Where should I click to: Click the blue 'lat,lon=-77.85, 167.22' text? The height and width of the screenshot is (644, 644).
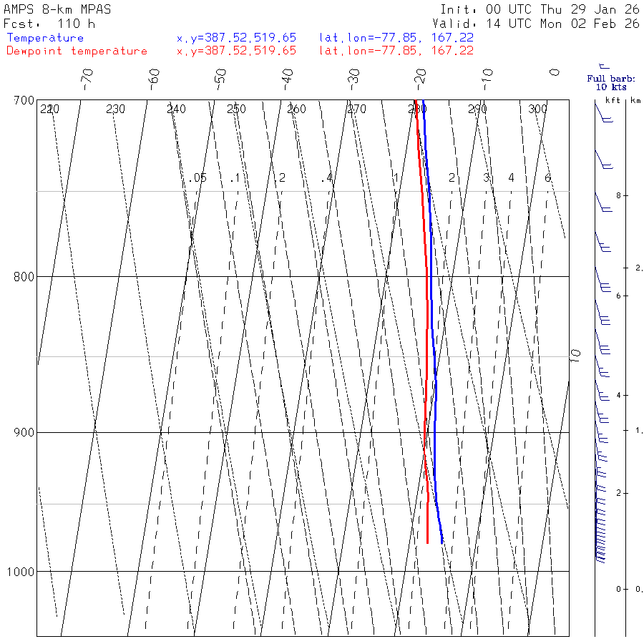pyautogui.click(x=396, y=38)
